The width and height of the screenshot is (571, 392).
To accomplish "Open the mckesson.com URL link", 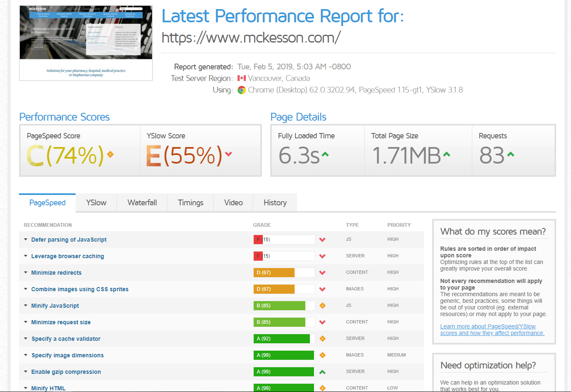I will coord(251,38).
